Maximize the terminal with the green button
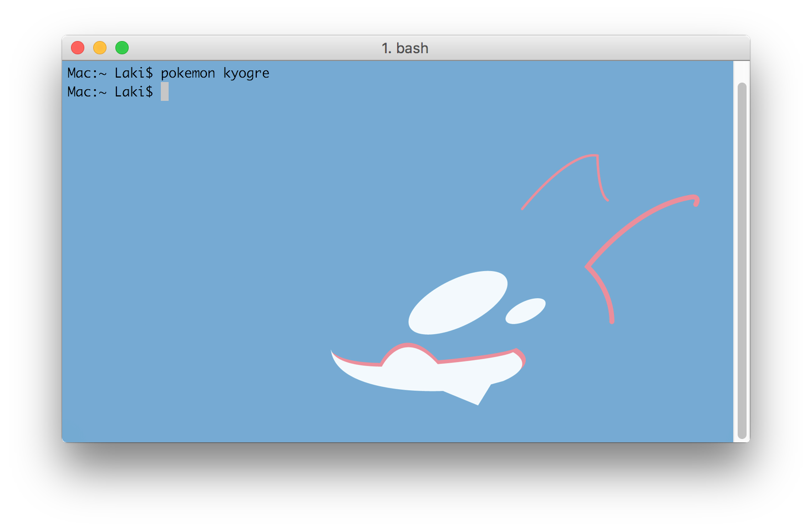 tap(122, 48)
